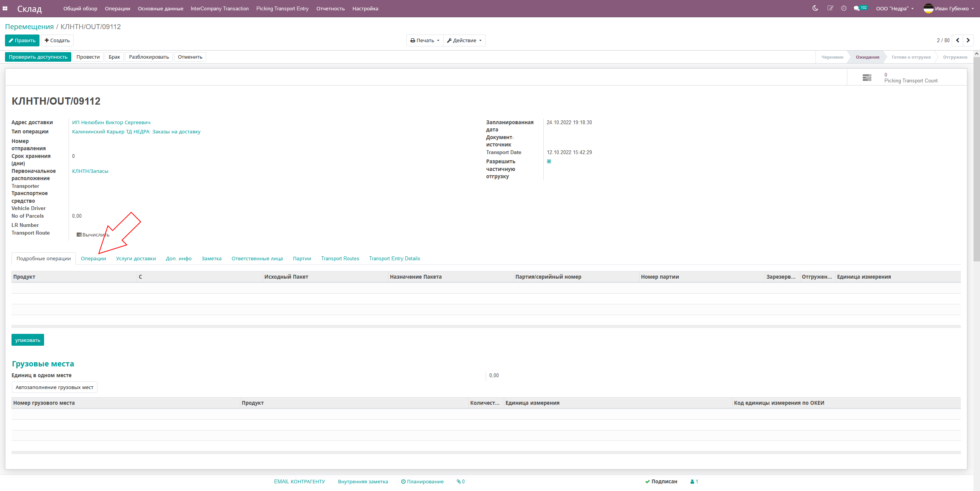Click the Вычислить compute icon

click(79, 234)
